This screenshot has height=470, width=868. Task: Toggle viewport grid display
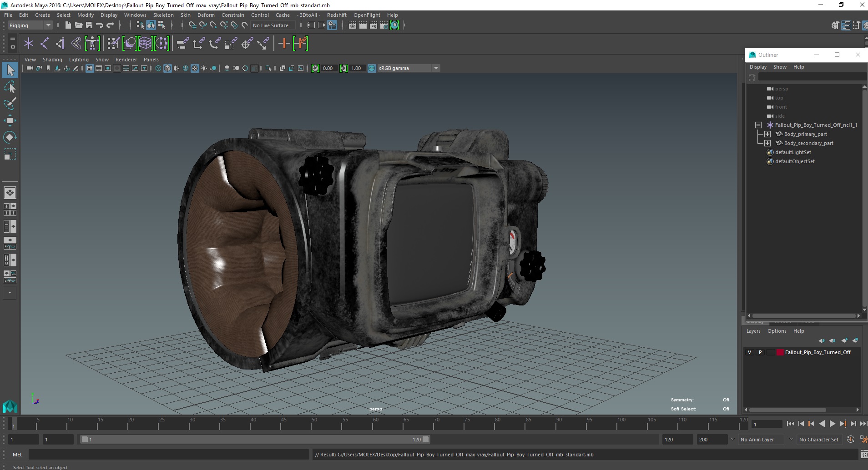coord(90,68)
